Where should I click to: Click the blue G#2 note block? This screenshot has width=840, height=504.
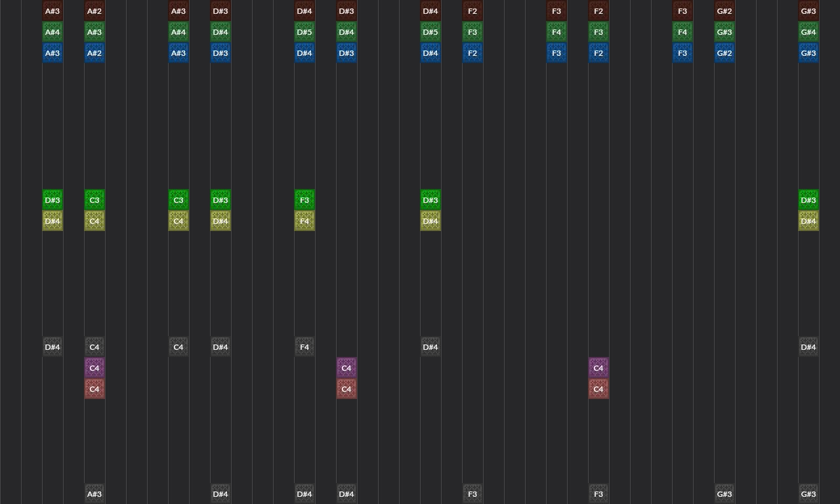pos(724,53)
